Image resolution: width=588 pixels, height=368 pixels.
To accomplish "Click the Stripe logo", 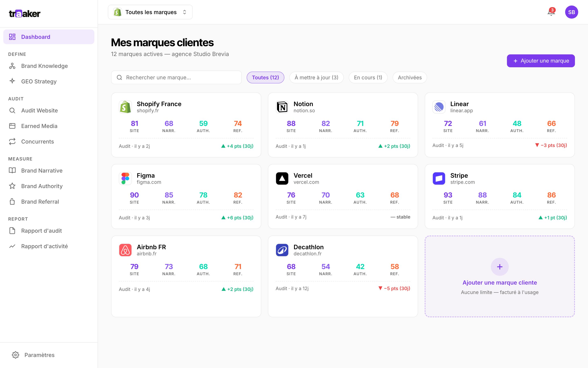I will (439, 178).
